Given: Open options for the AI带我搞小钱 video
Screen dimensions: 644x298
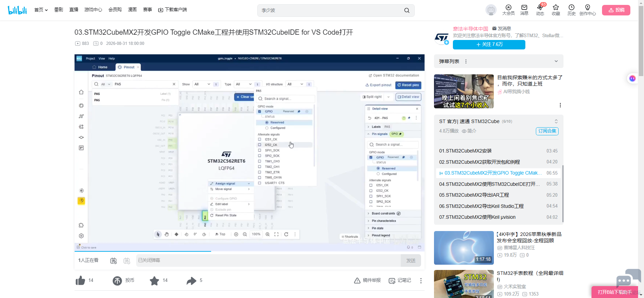Looking at the screenshot, I should tap(560, 105).
